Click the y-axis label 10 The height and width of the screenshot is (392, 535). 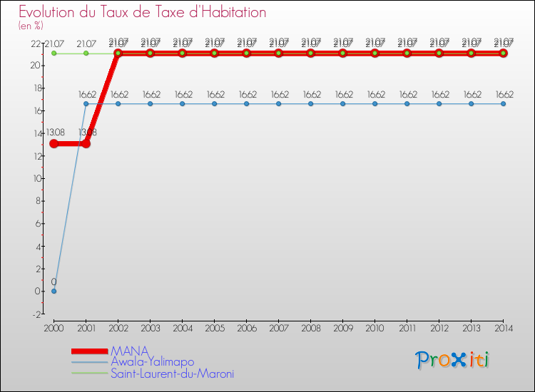pos(37,178)
